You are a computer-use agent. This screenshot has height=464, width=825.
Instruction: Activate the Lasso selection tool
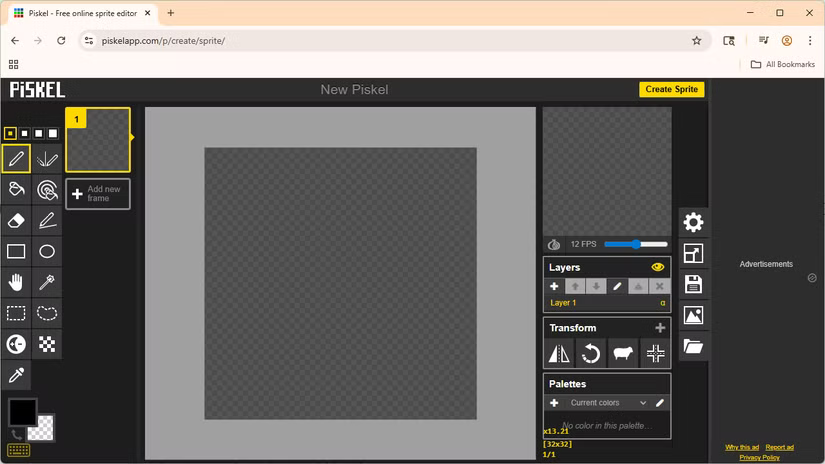[47, 313]
